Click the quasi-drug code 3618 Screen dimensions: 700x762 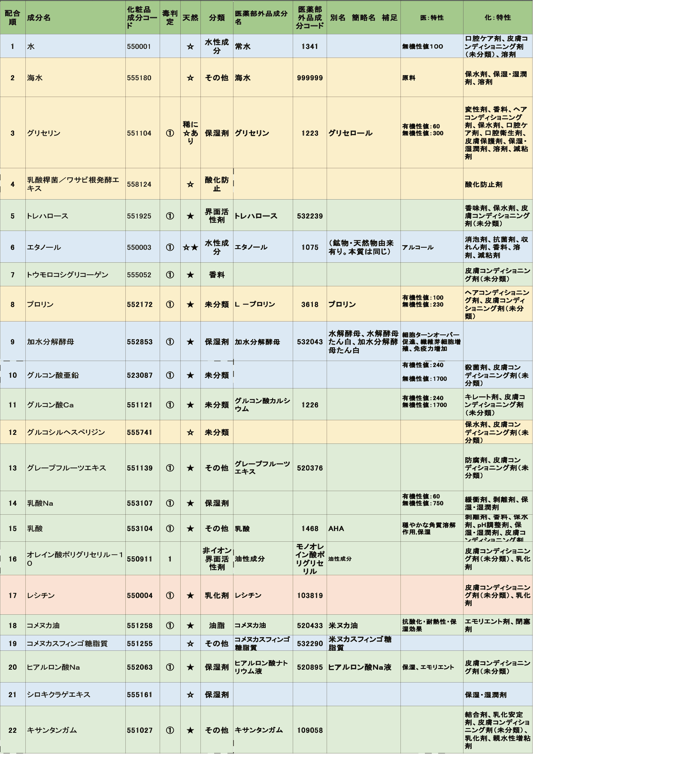310,304
